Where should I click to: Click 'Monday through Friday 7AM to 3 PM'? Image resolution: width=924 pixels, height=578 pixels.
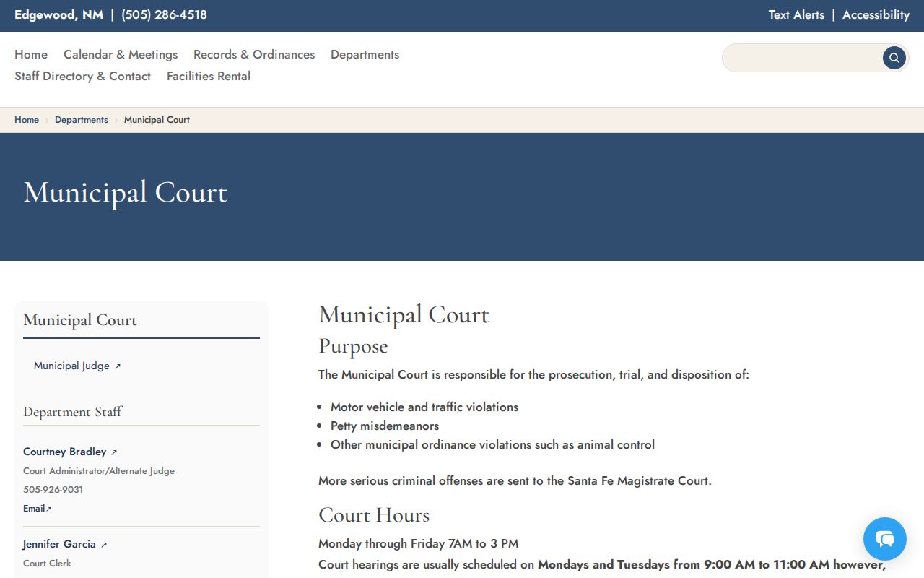[x=418, y=543]
